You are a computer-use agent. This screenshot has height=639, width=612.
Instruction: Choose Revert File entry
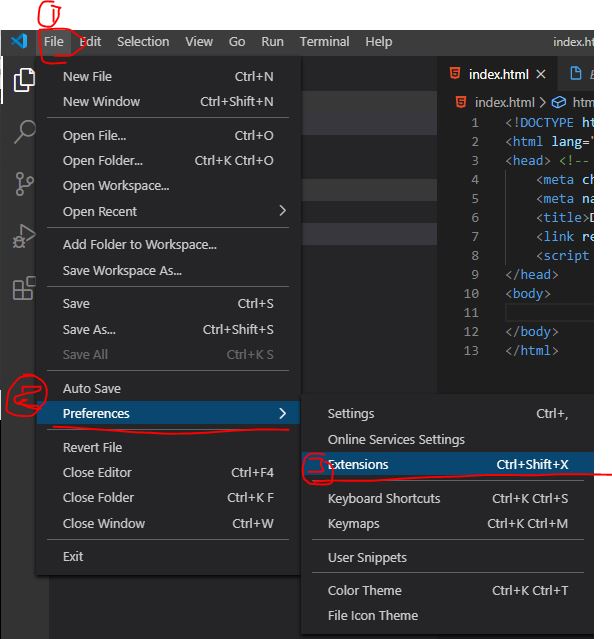pyautogui.click(x=168, y=447)
